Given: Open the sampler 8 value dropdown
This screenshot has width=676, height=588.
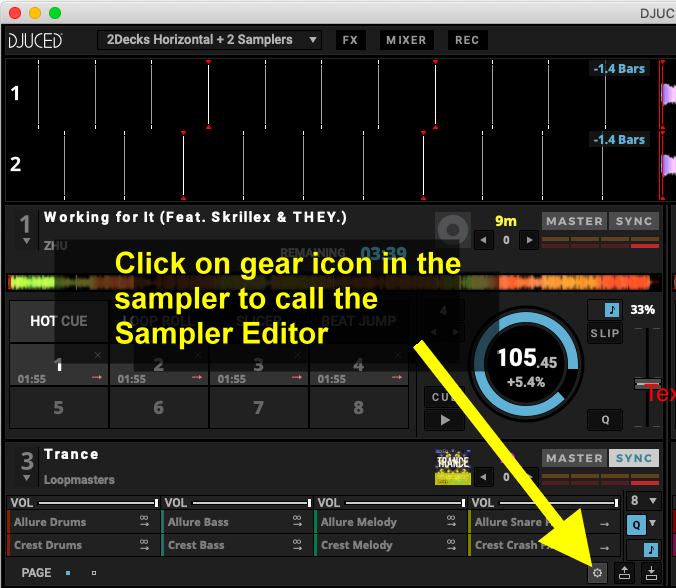Looking at the screenshot, I should coord(643,500).
